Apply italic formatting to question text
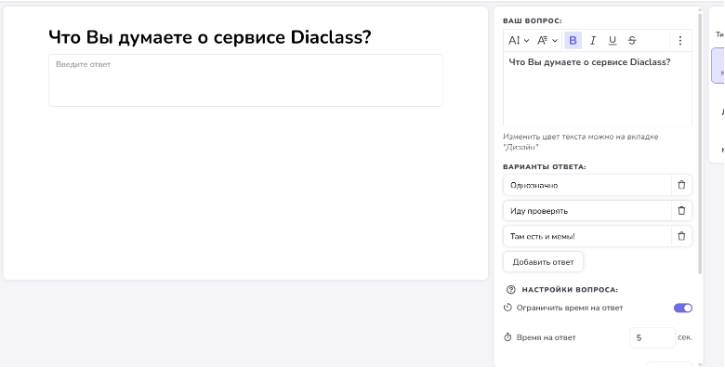The image size is (725, 368). 593,41
